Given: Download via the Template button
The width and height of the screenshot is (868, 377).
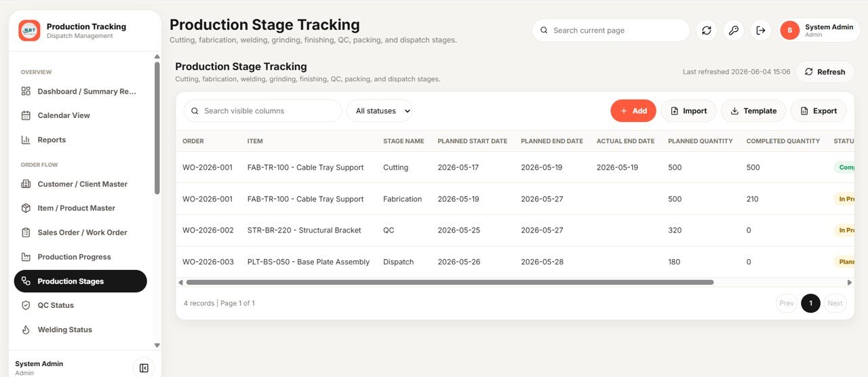Looking at the screenshot, I should coord(753,111).
